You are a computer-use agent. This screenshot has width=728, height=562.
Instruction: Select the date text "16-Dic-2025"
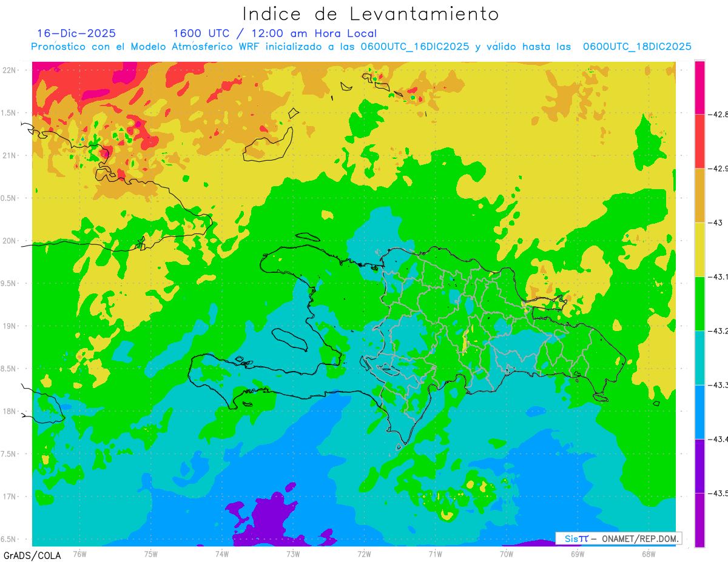76,33
